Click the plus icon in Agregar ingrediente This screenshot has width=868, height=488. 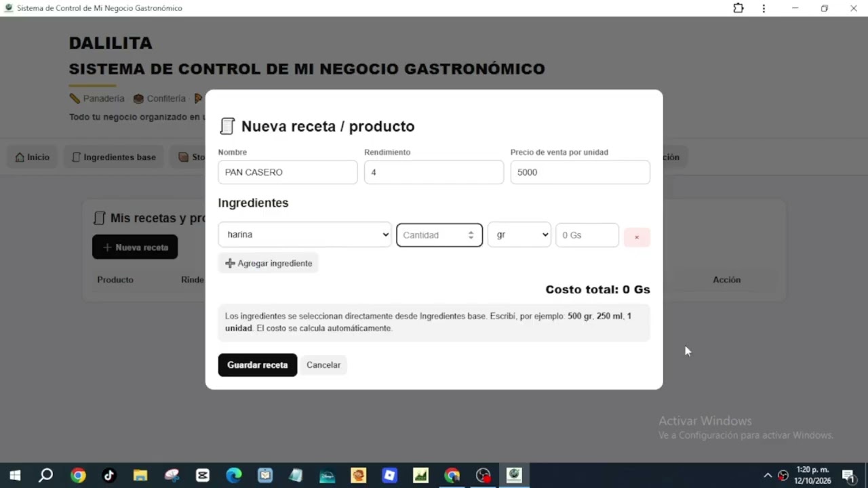pyautogui.click(x=230, y=263)
